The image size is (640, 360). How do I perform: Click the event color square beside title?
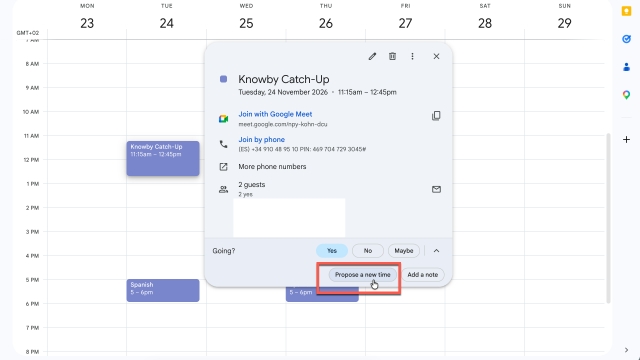tap(223, 79)
